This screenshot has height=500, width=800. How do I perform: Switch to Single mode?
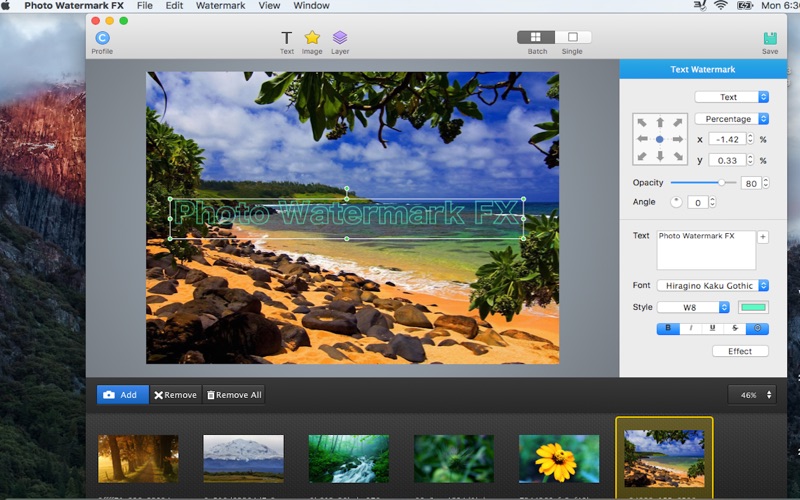click(573, 37)
